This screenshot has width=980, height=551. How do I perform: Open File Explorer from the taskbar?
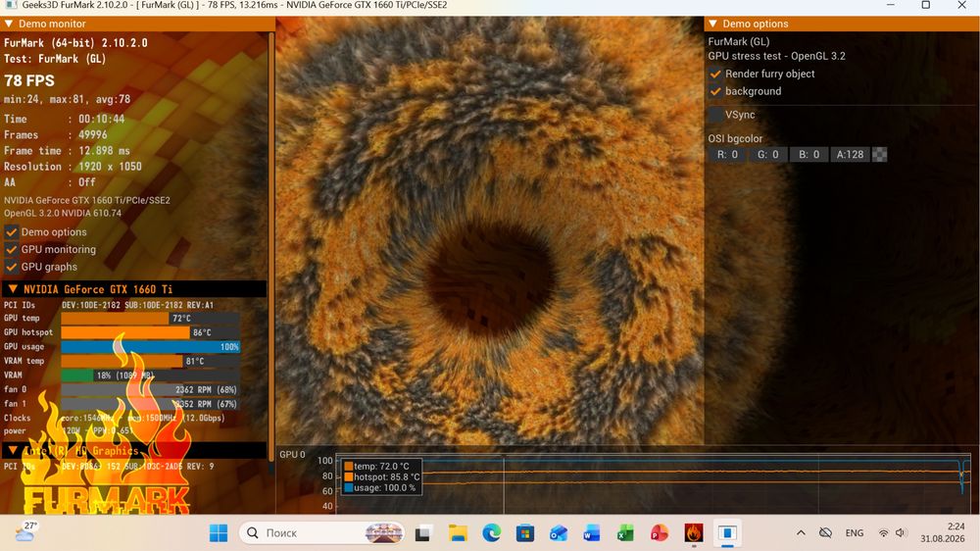[x=458, y=533]
